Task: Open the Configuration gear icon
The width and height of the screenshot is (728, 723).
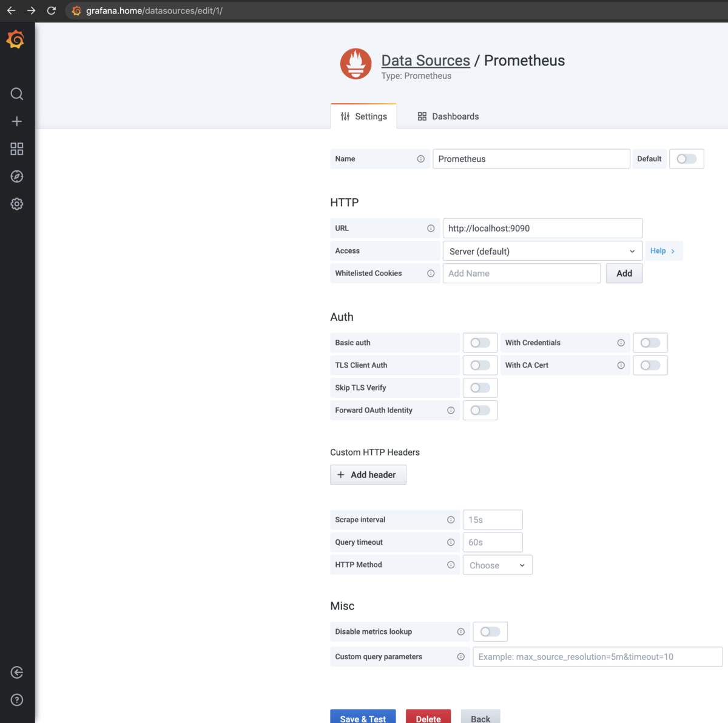Action: [17, 204]
